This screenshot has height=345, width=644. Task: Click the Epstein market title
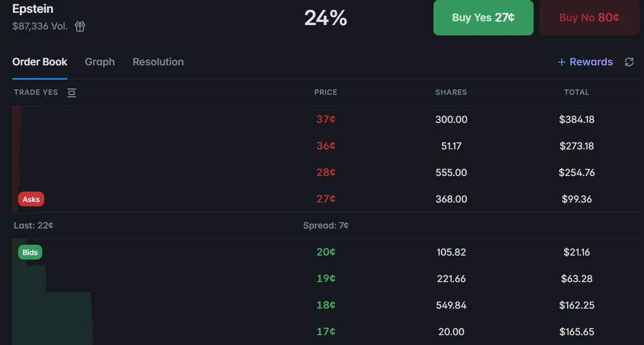click(x=33, y=9)
